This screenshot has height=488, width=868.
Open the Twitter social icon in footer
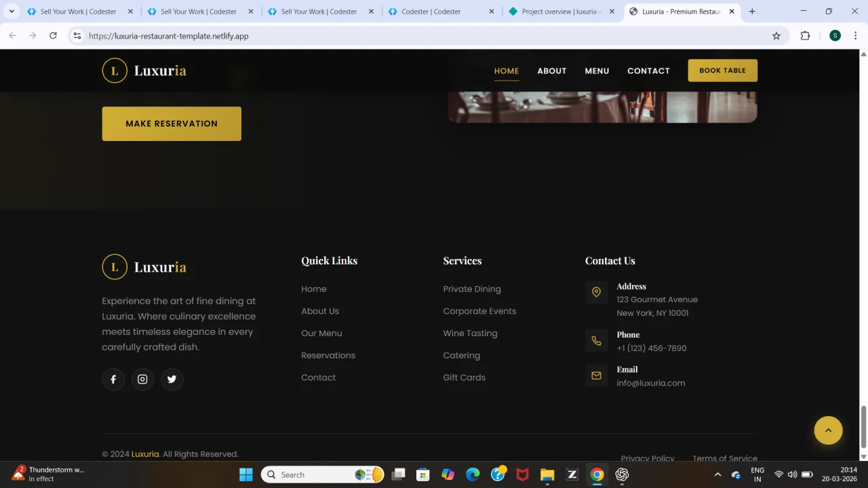pyautogui.click(x=172, y=380)
